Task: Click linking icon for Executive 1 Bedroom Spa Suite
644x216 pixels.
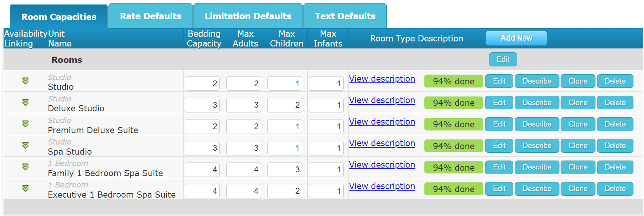Action: [x=25, y=188]
